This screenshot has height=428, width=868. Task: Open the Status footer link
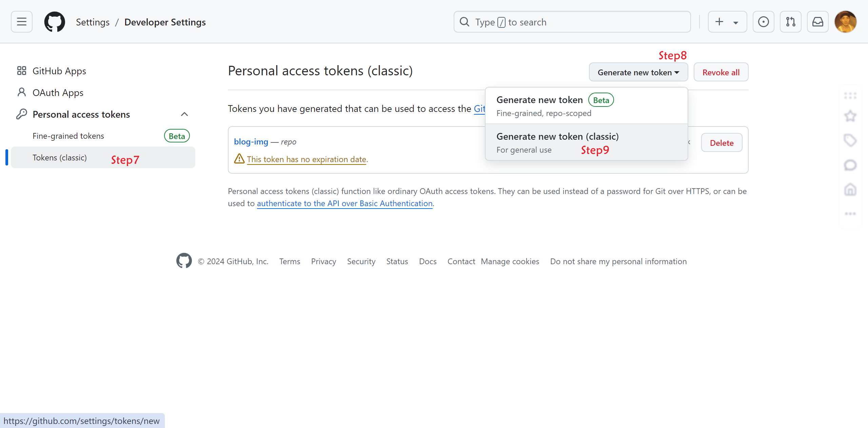coord(397,261)
